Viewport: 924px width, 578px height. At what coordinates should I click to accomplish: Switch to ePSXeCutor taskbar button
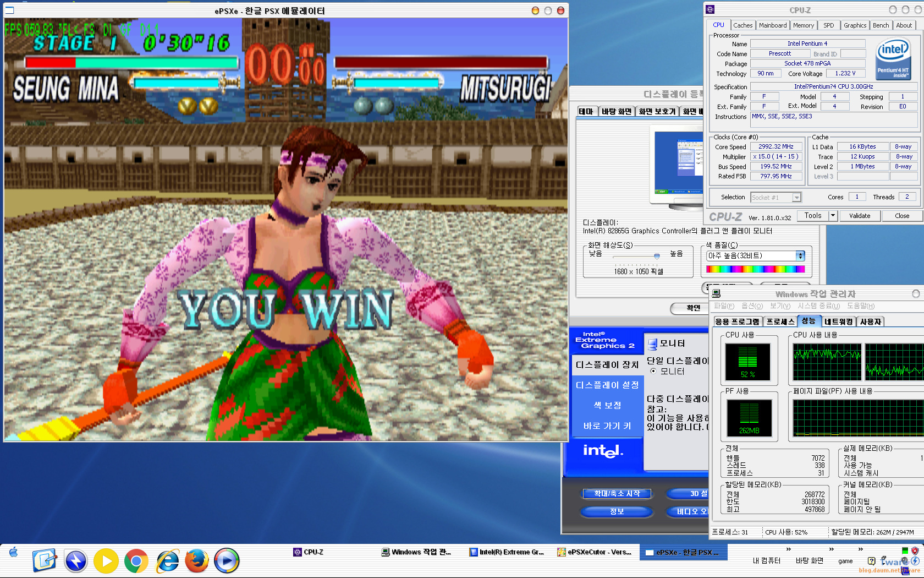pos(595,552)
